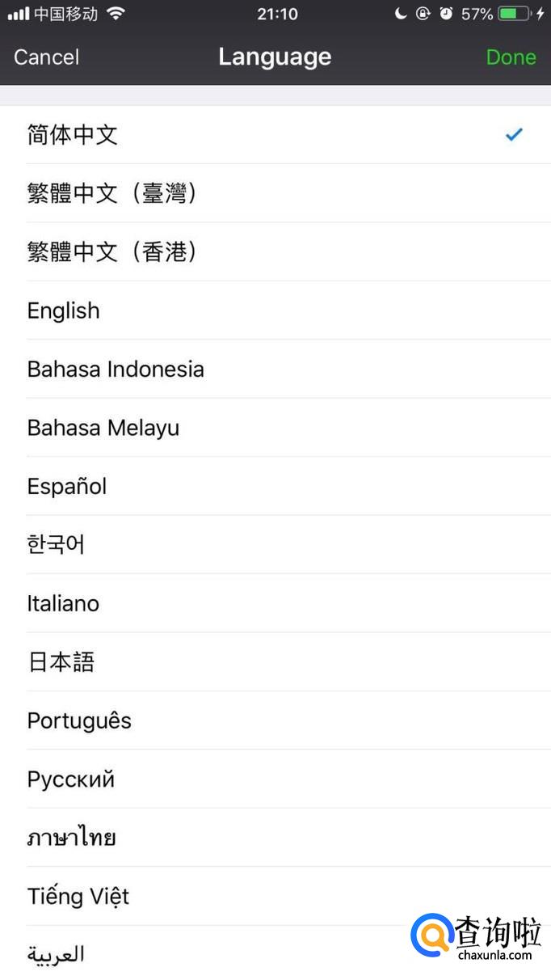Tap the rotation lock status icon
The width and height of the screenshot is (551, 980).
point(423,15)
